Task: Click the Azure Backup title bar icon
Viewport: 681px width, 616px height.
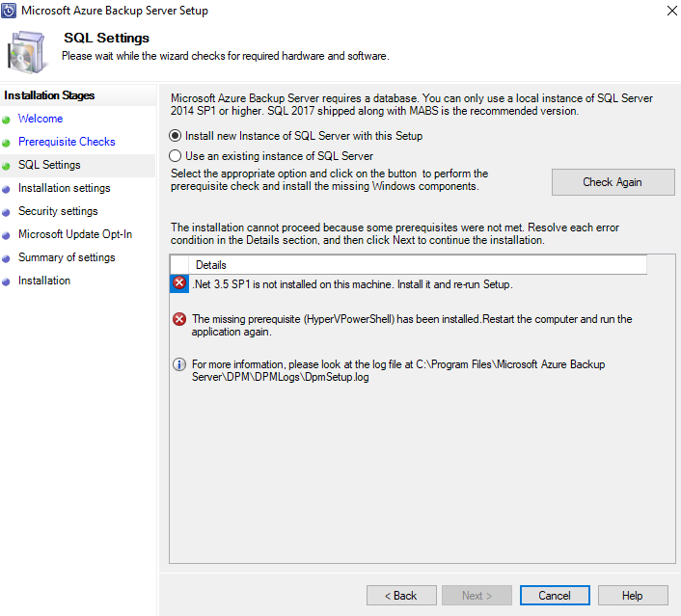Action: 9,11
